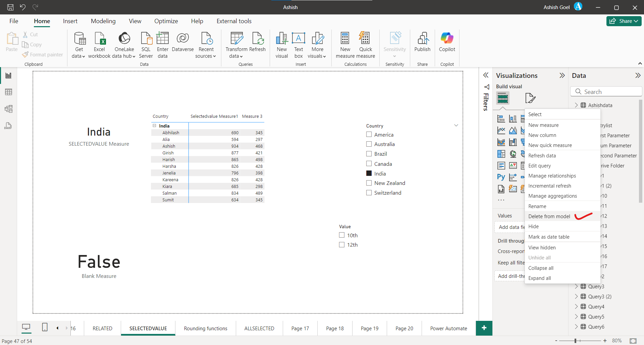Switch to Model view in the left sidebar
Viewport: 644px width, 345px height.
pos(8,109)
